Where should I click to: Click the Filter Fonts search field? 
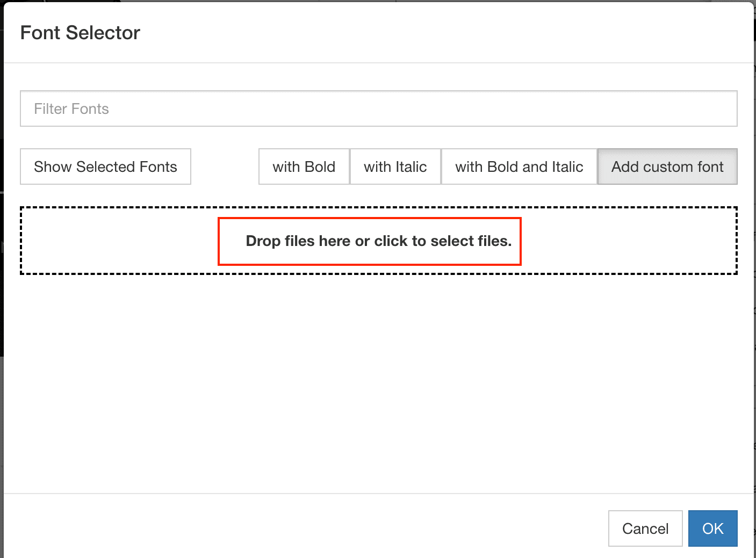tap(378, 108)
